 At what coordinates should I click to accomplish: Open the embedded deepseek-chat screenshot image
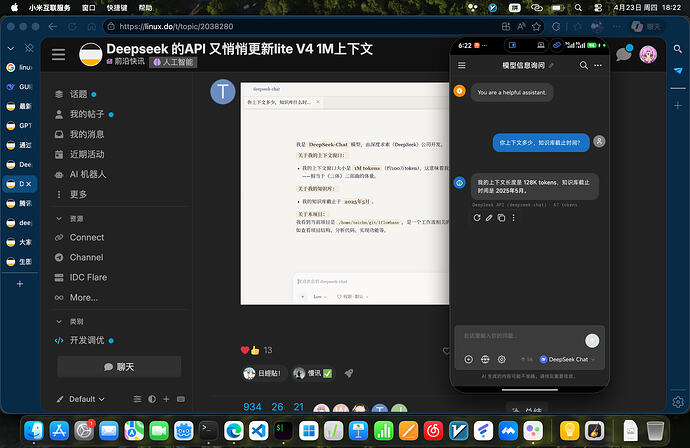345,193
